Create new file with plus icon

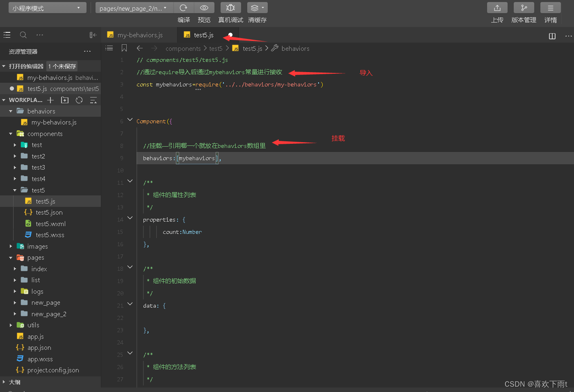coord(50,100)
